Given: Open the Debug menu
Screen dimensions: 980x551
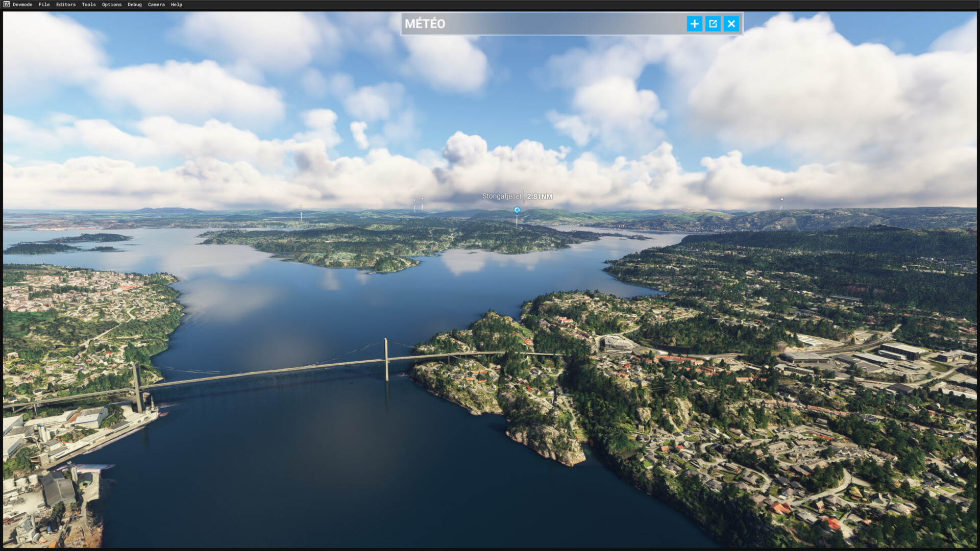Looking at the screenshot, I should [135, 5].
